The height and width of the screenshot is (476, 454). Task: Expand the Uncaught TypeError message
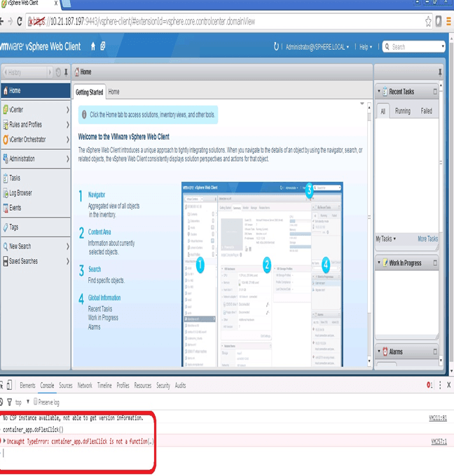pyautogui.click(x=4, y=440)
